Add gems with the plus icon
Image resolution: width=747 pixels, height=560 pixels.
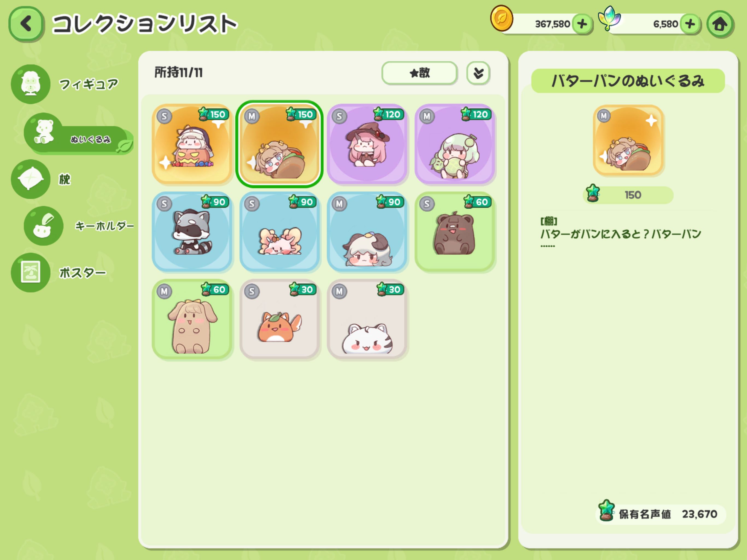(x=690, y=24)
